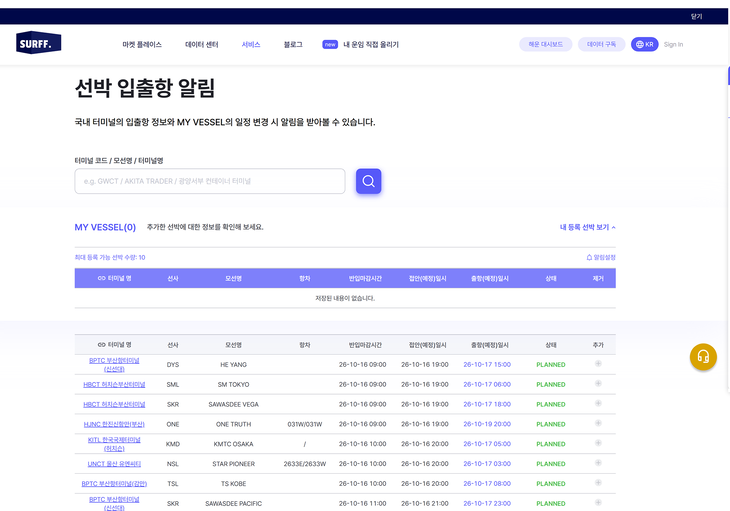Add SM TOKYO vessel with plus icon

[598, 383]
